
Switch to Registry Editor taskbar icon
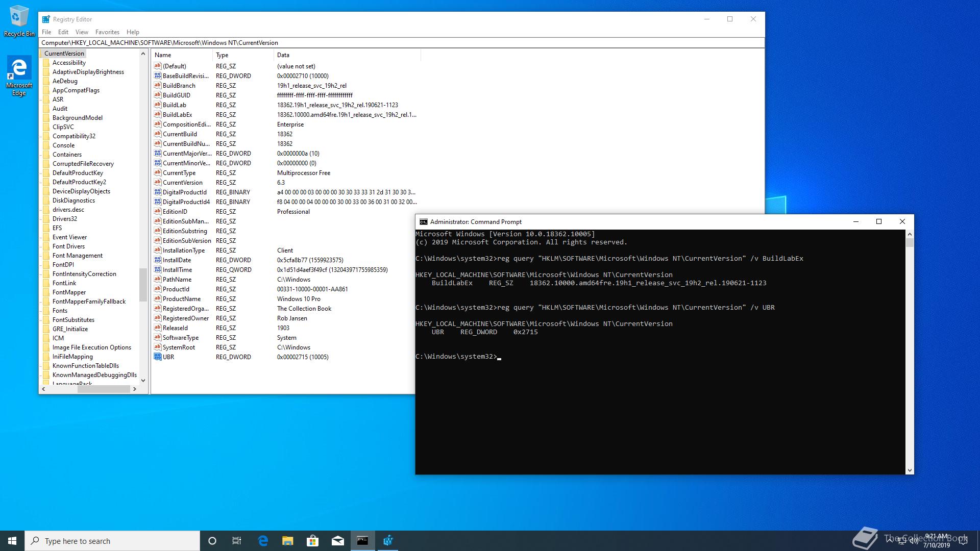coord(388,541)
